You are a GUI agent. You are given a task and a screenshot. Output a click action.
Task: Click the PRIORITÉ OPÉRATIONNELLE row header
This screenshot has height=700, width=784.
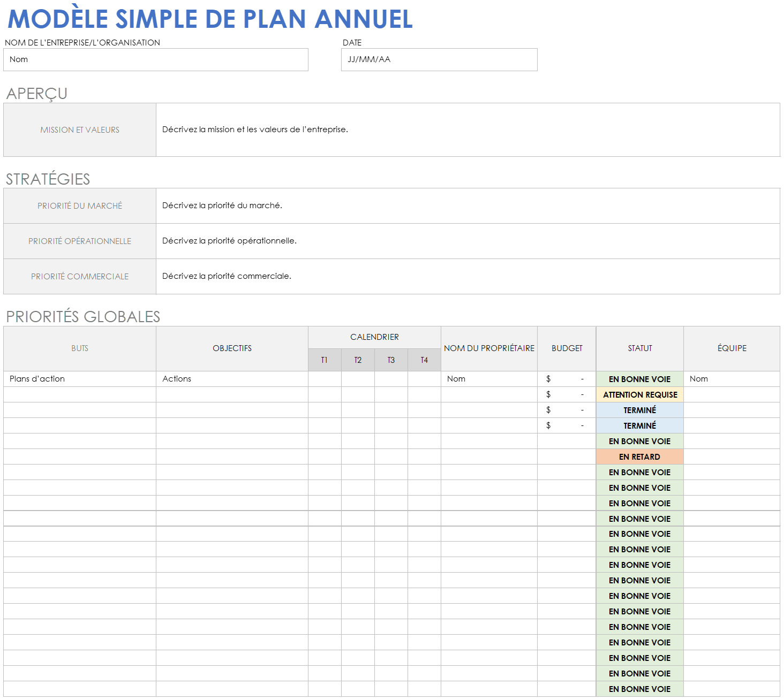[x=79, y=241]
